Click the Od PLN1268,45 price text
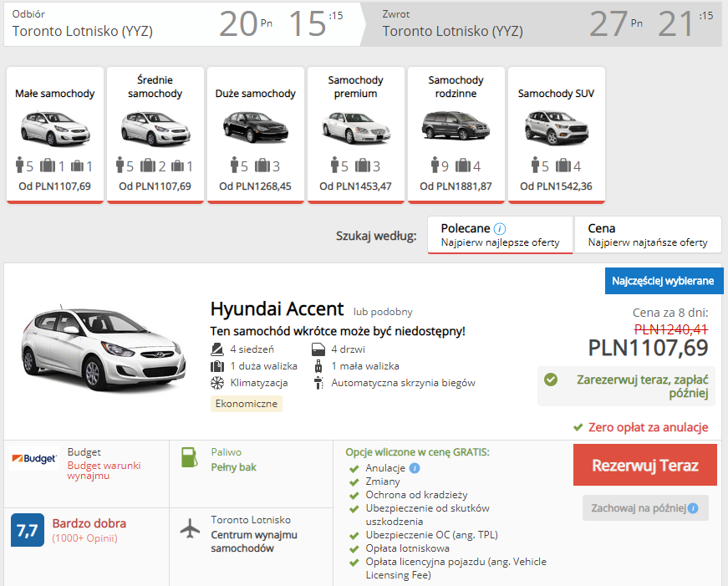This screenshot has height=586, width=728. point(256,186)
